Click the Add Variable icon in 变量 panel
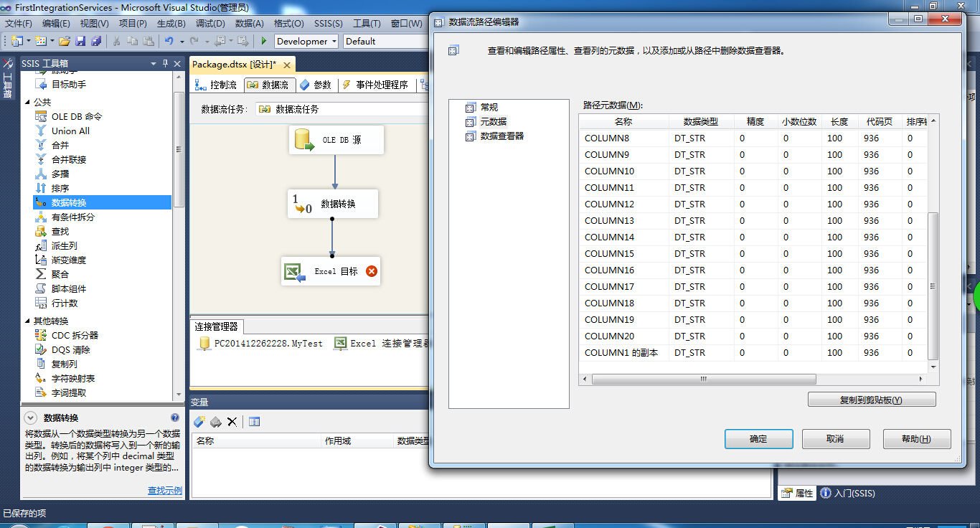 (x=199, y=422)
